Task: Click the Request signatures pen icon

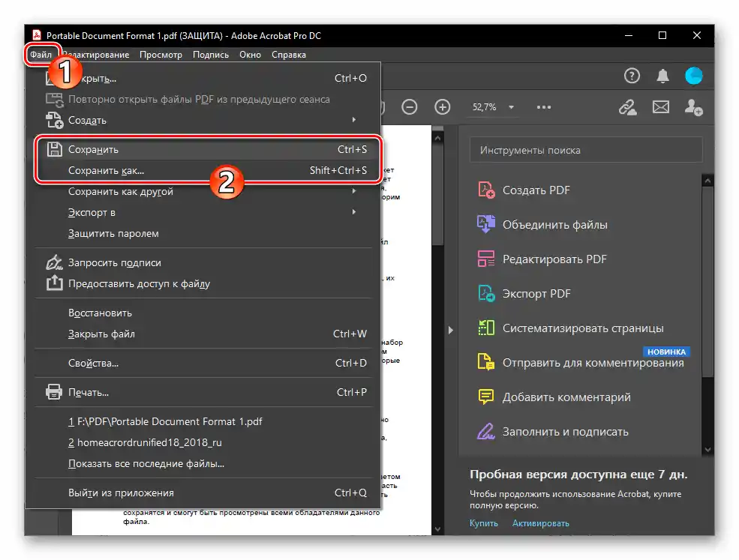Action: point(54,262)
